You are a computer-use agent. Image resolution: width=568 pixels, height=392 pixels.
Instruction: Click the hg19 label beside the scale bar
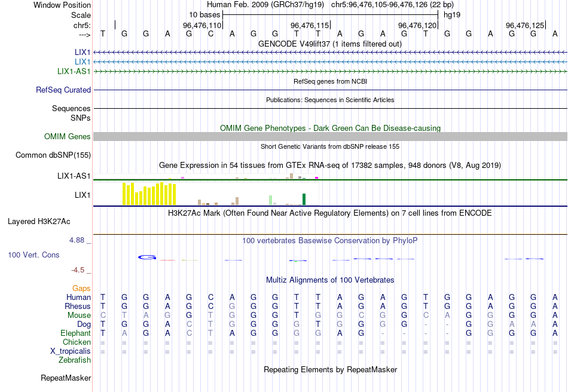point(452,15)
